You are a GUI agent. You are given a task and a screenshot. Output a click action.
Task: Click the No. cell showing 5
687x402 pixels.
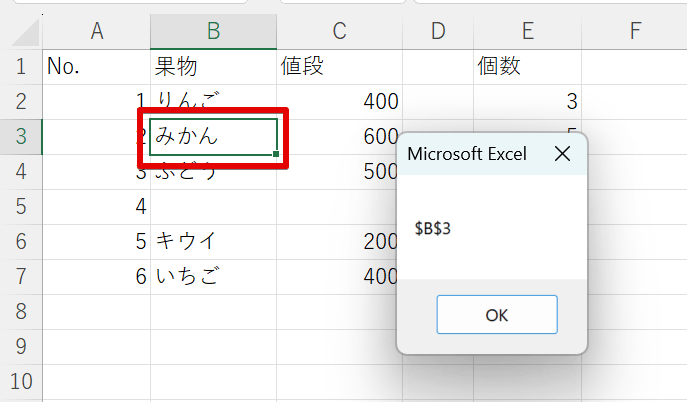click(96, 242)
